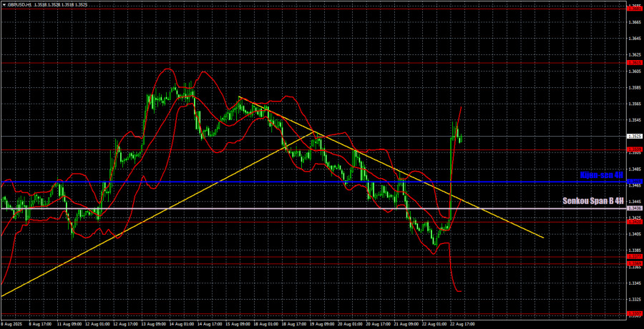644x329 pixels.
Task: Select the 1.3615 red price level tag
Action: tap(634, 63)
